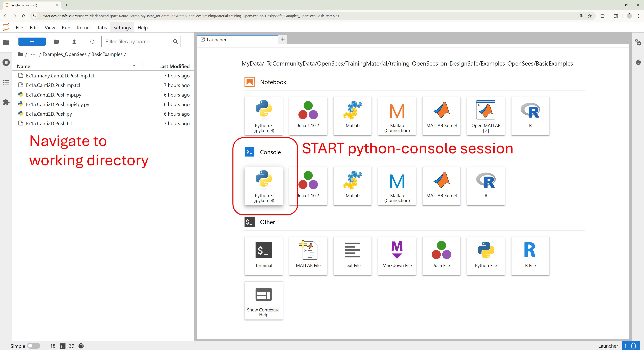The image size is (644, 350).
Task: Launch Python 3 console session
Action: [263, 186]
